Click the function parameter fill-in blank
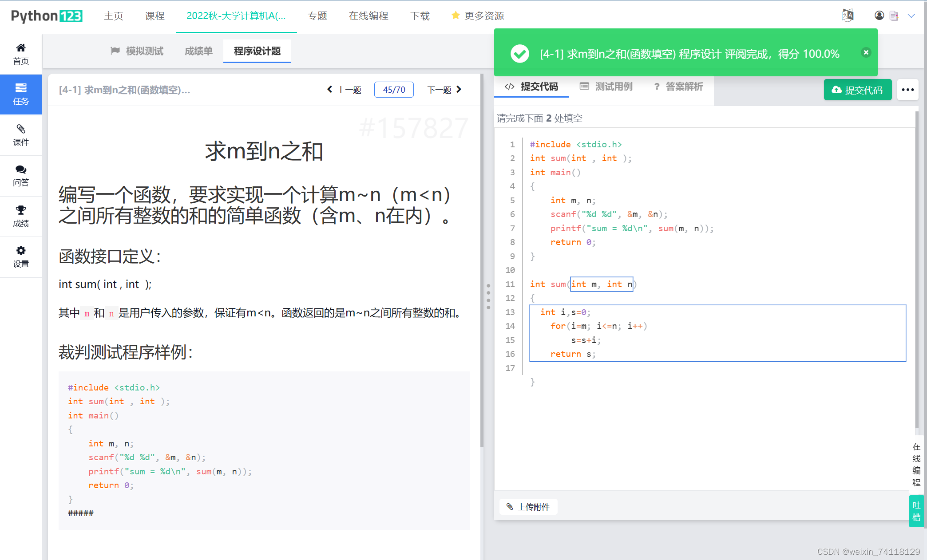 pyautogui.click(x=602, y=284)
